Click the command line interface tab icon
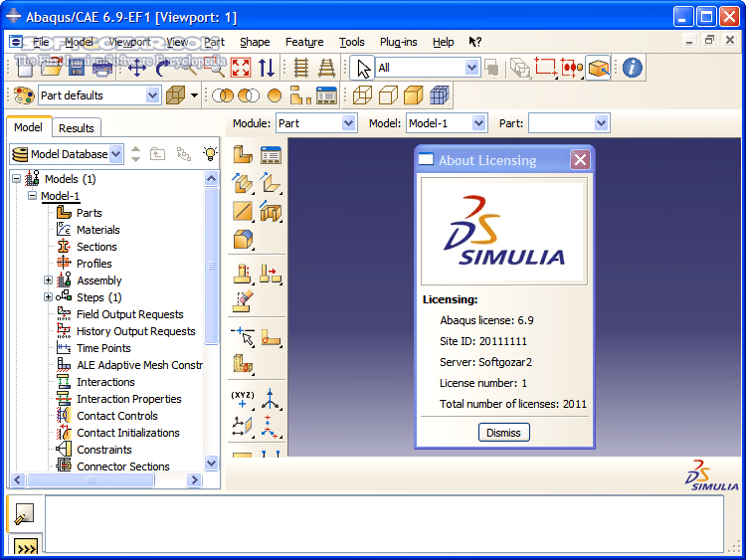Screen dimensions: 746x560 coord(26,546)
